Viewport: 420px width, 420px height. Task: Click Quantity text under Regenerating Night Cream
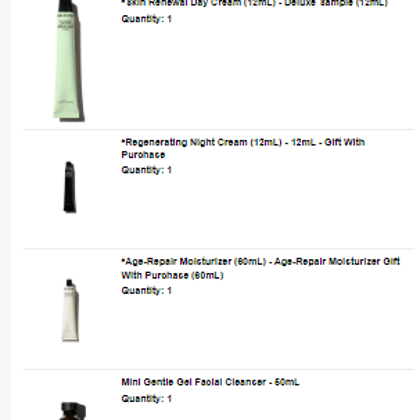[x=146, y=170]
